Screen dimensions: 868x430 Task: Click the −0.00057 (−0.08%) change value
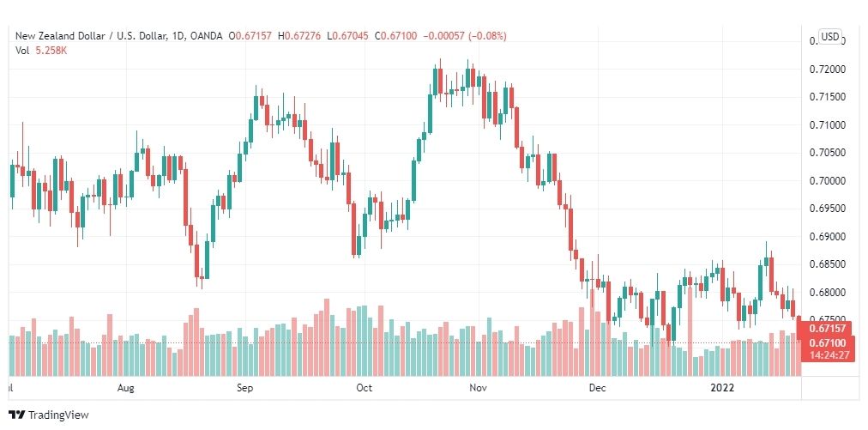pos(464,36)
